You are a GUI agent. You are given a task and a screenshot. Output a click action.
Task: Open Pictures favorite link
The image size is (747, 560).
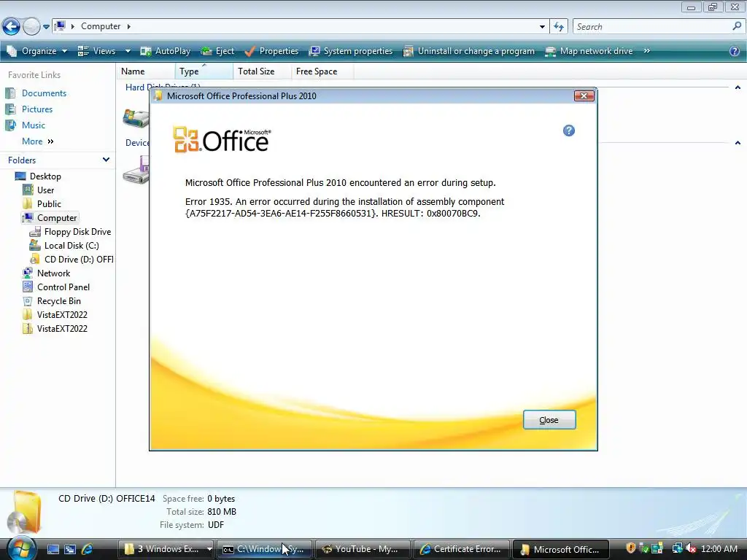(37, 109)
